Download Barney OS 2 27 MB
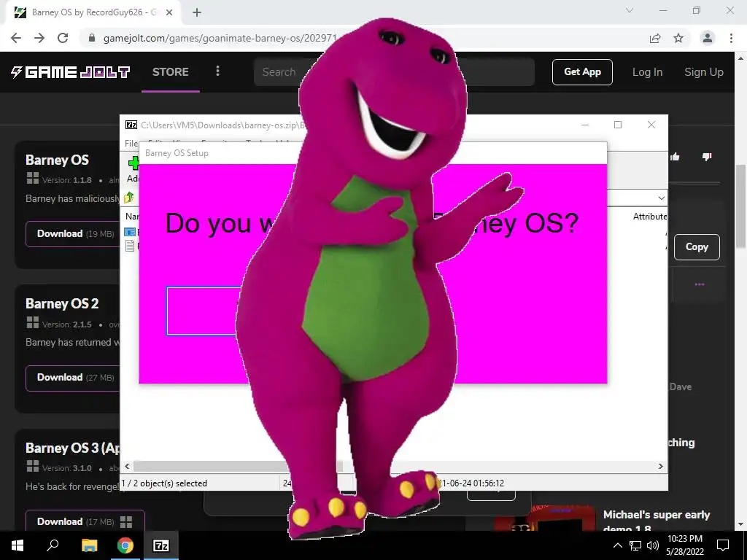This screenshot has width=747, height=560. (73, 378)
